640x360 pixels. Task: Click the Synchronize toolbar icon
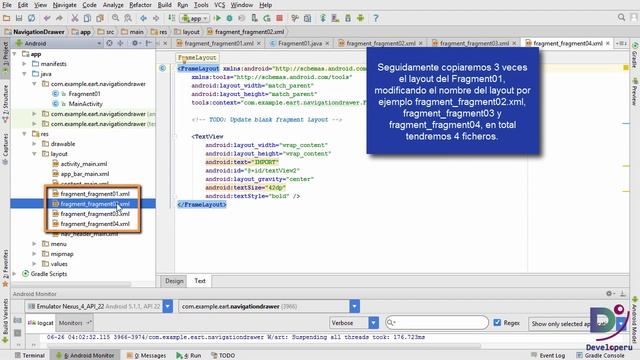pos(31,18)
